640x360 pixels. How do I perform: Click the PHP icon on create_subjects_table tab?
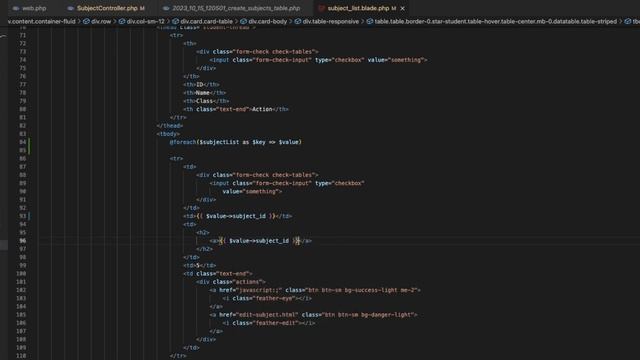point(166,8)
